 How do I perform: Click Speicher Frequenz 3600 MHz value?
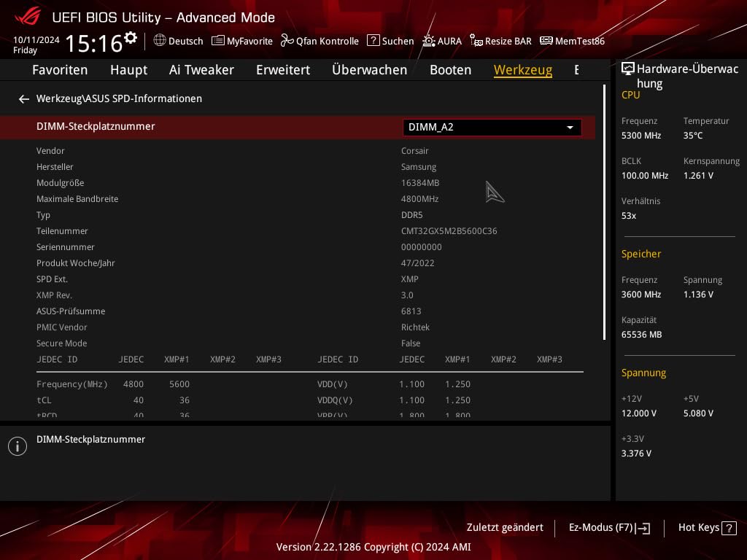click(640, 295)
